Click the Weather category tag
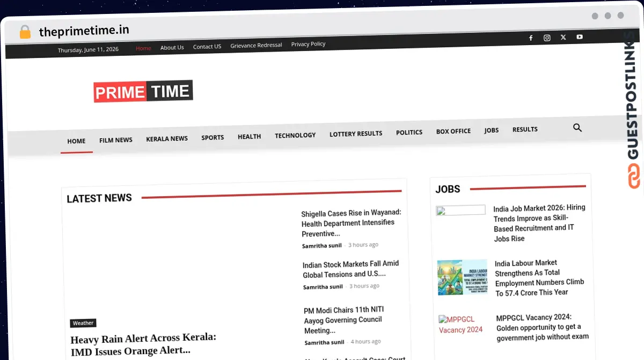 tap(83, 323)
